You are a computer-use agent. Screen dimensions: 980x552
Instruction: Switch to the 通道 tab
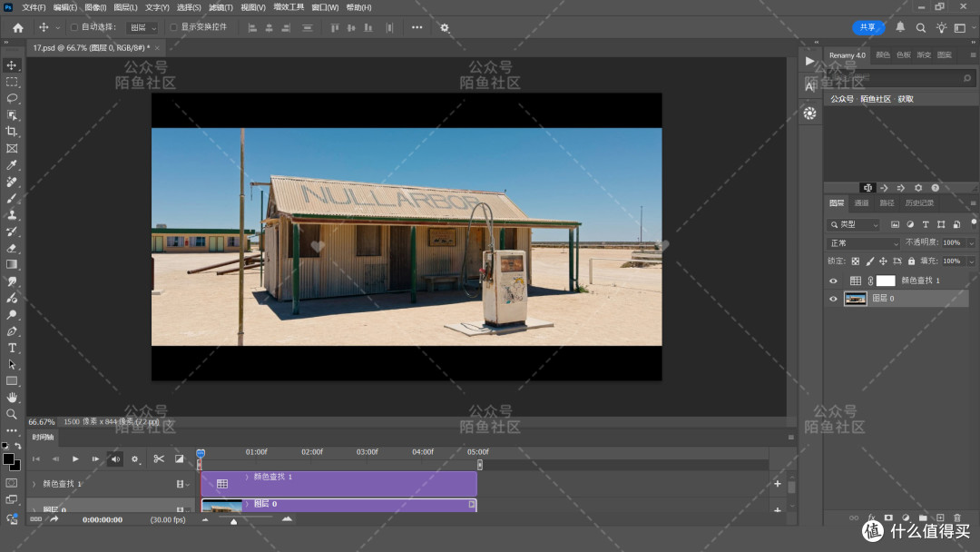(x=862, y=202)
